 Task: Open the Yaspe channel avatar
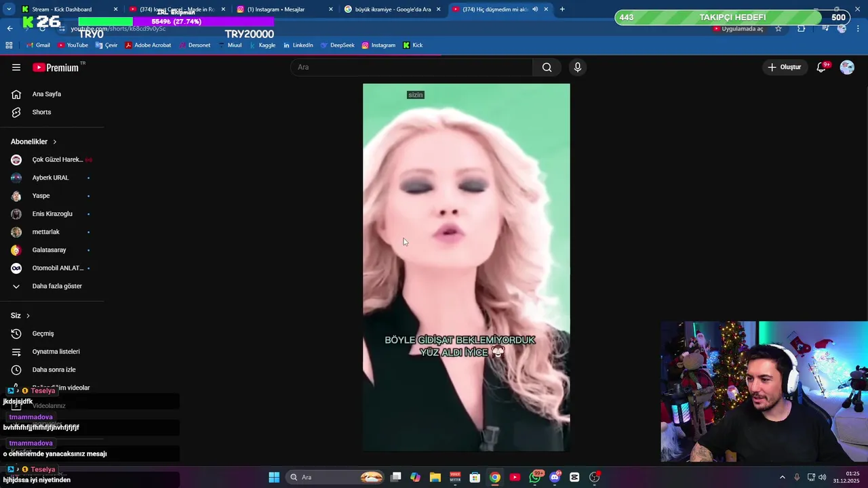[x=16, y=196]
